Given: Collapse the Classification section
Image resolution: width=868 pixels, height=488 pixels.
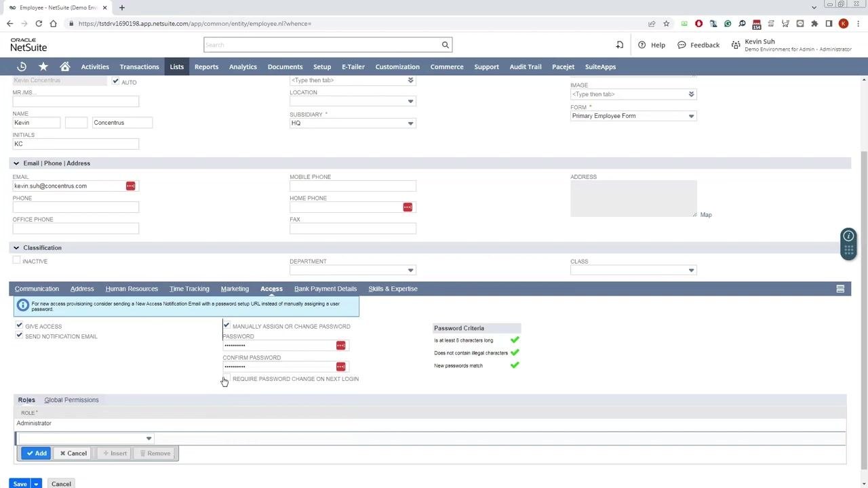Looking at the screenshot, I should coord(16,248).
